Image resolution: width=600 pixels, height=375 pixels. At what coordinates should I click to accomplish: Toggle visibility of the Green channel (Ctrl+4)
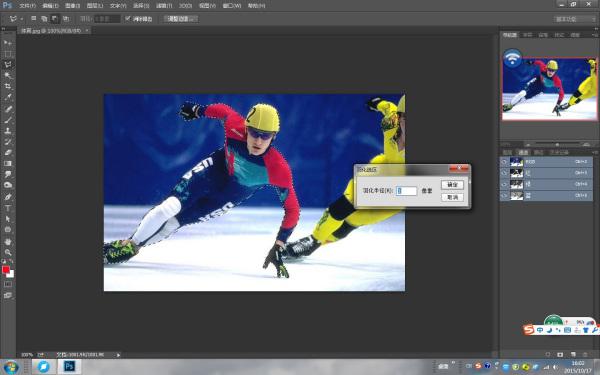coord(504,184)
